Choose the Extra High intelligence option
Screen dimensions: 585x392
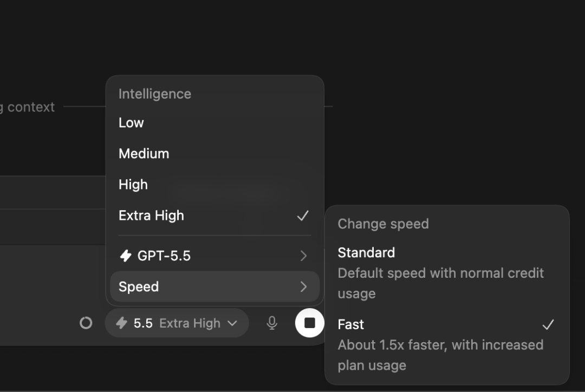point(214,215)
